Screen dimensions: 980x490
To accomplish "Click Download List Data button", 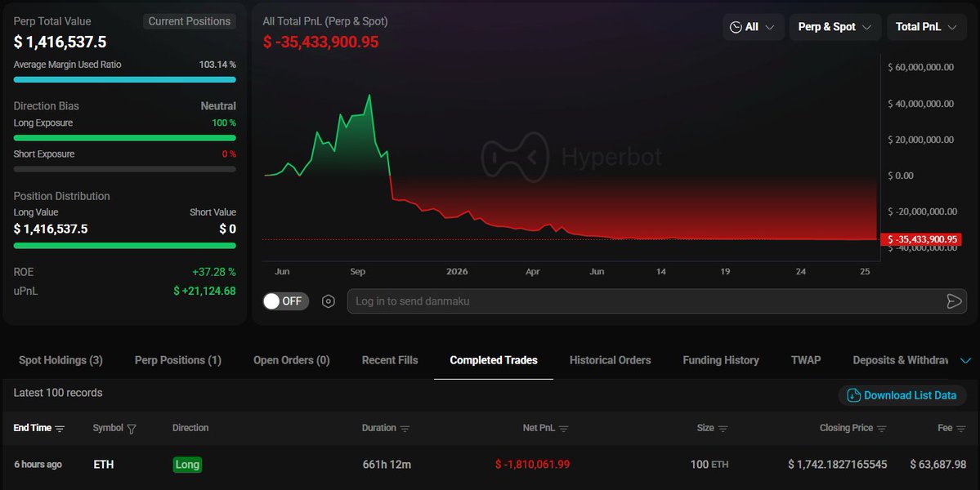I will tap(902, 395).
